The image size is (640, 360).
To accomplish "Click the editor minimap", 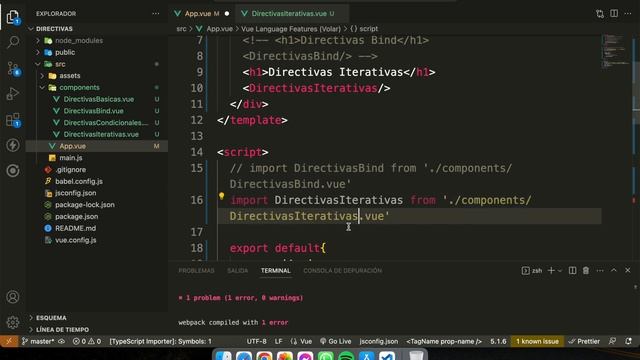I will coord(616,51).
